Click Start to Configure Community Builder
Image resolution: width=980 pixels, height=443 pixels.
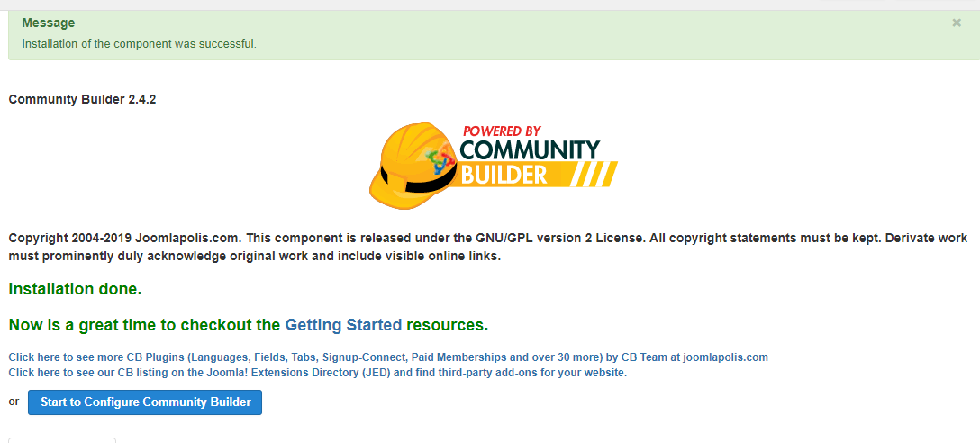tap(145, 402)
